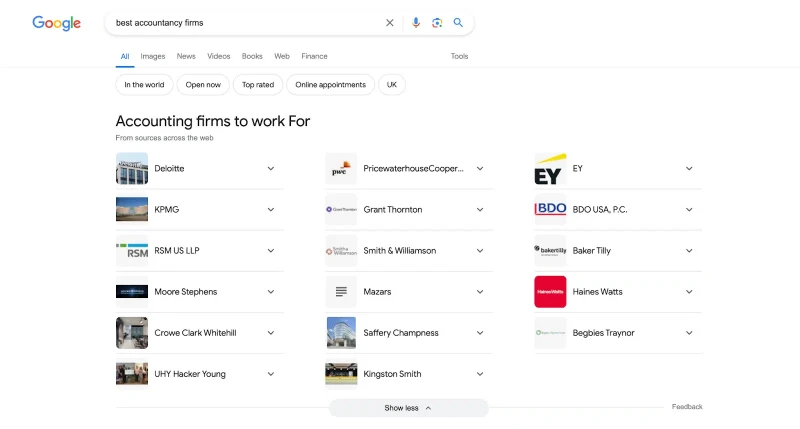Image resolution: width=800 pixels, height=429 pixels.
Task: Open the Books tab
Action: click(252, 56)
